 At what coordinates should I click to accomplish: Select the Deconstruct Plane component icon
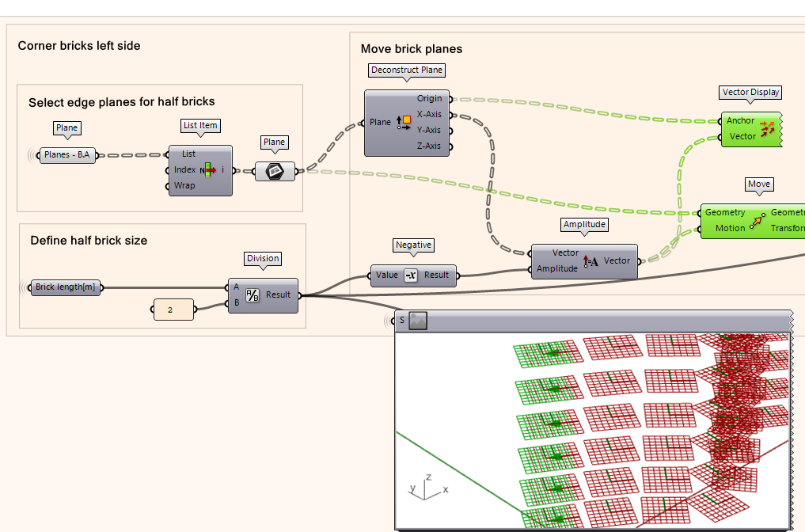(403, 122)
